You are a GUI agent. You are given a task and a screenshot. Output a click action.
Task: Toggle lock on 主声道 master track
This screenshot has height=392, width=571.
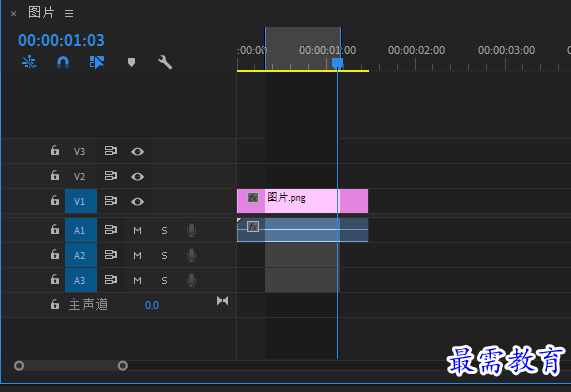coord(55,304)
